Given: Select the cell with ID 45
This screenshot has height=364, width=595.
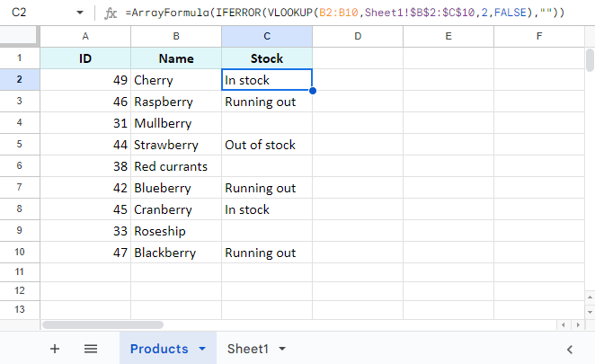Looking at the screenshot, I should (x=85, y=209).
